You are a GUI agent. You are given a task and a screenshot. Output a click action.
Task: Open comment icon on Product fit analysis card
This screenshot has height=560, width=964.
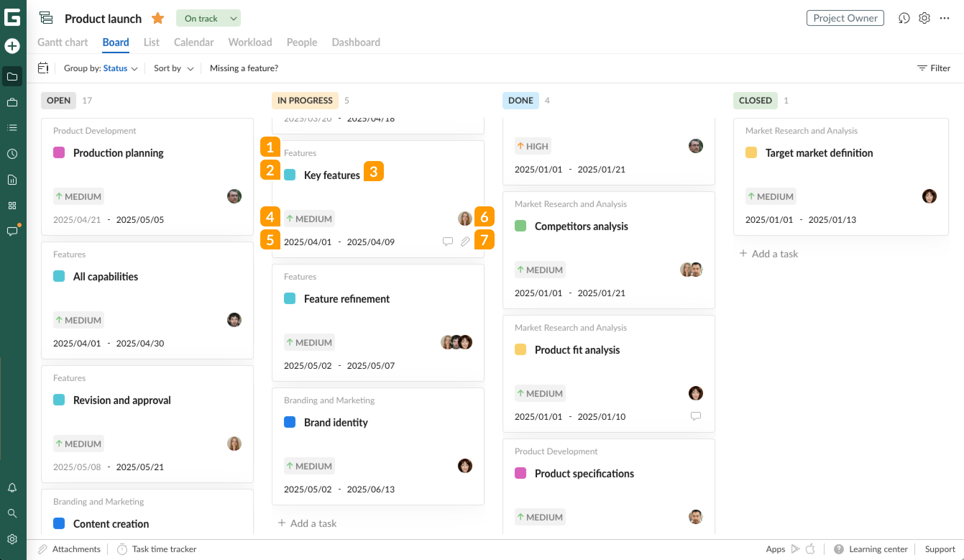pyautogui.click(x=696, y=416)
